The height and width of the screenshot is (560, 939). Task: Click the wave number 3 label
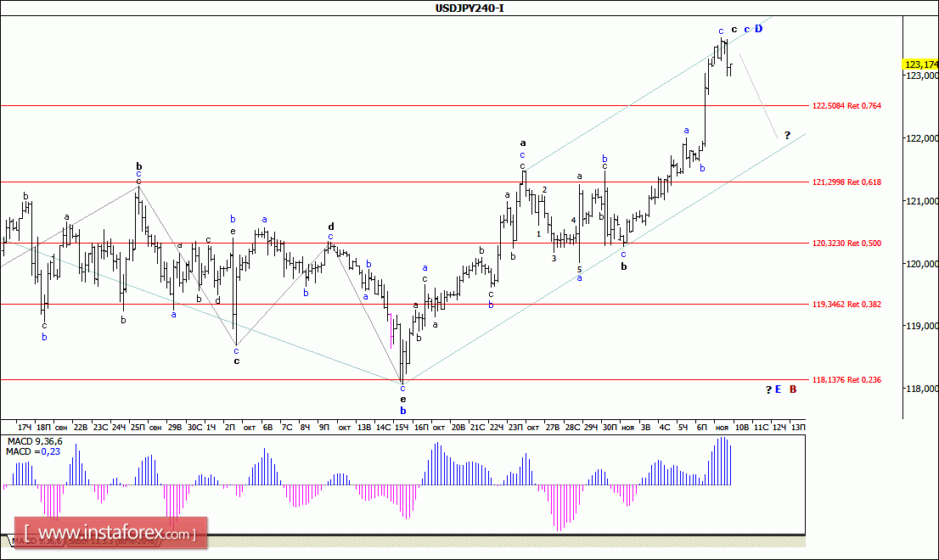(554, 259)
